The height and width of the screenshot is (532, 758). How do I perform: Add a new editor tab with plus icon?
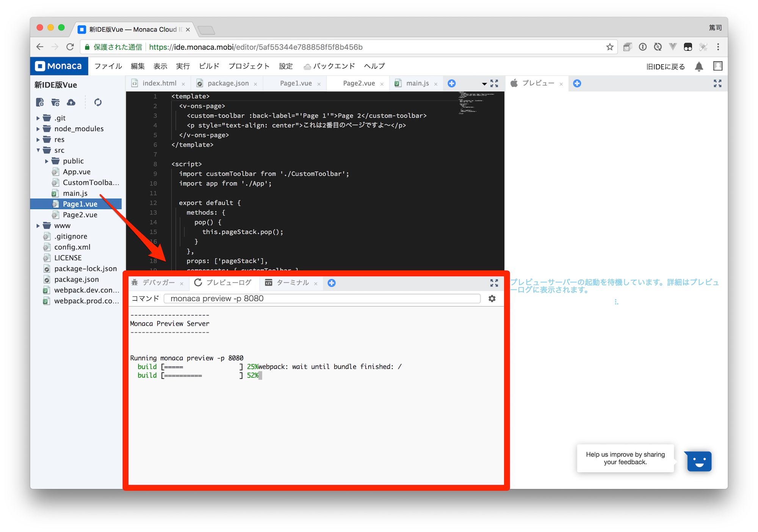451,83
